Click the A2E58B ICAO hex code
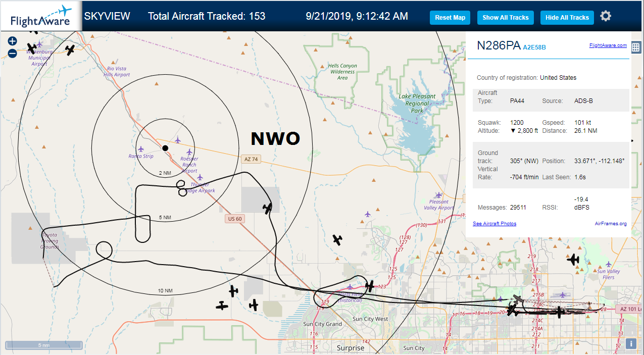This screenshot has width=644, height=355. [x=534, y=47]
